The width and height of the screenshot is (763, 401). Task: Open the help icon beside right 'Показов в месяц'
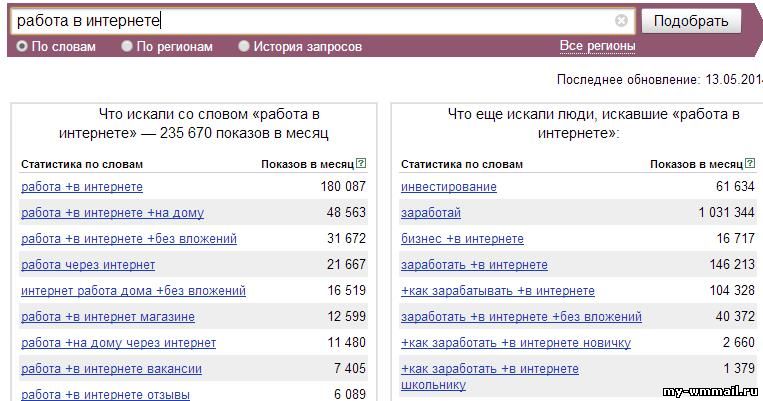coord(750,164)
